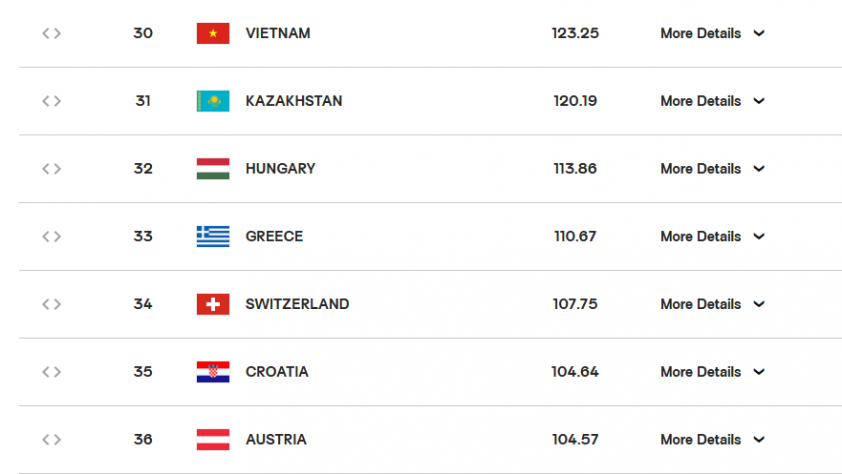
Task: Click Croatia's 104.64 points value
Action: (x=575, y=371)
